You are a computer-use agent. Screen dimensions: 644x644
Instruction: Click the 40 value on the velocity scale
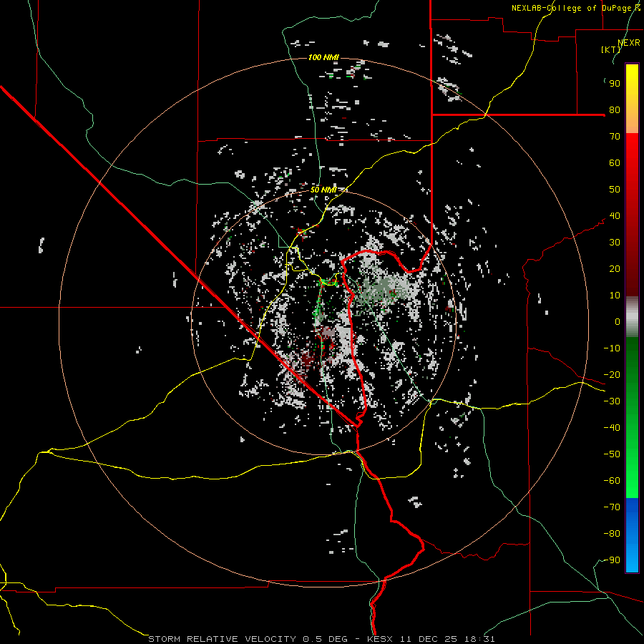pyautogui.click(x=615, y=215)
